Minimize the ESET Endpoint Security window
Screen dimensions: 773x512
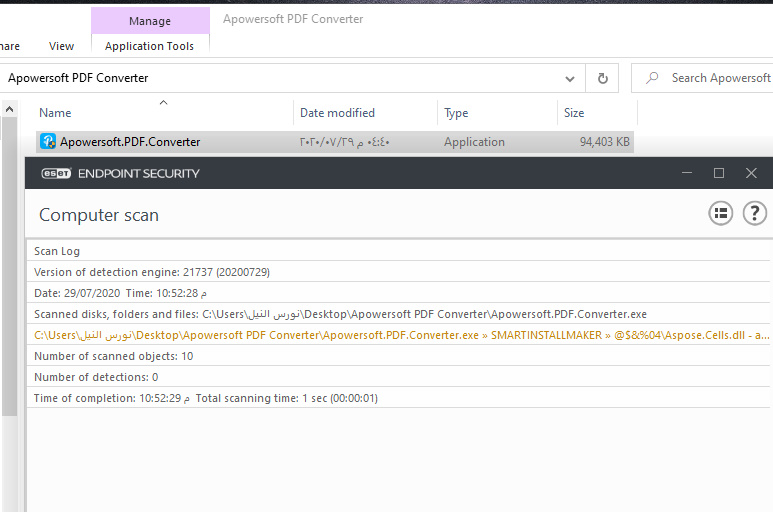[x=686, y=173]
